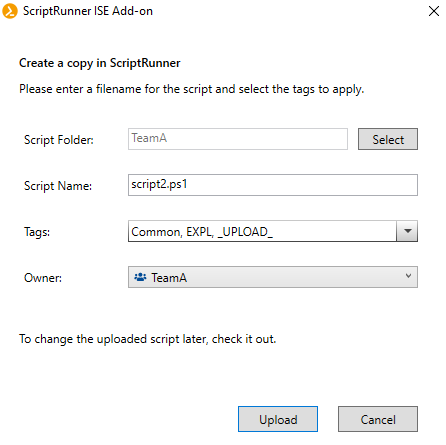Image resolution: width=446 pixels, height=445 pixels.
Task: Click the ScriptRunner ISE Add-on title text
Action: (x=88, y=11)
